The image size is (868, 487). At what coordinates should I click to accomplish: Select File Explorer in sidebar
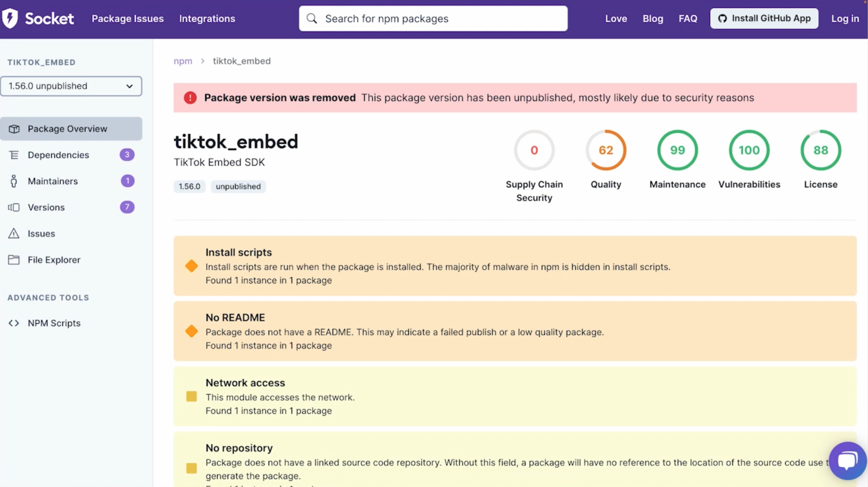coord(71,260)
